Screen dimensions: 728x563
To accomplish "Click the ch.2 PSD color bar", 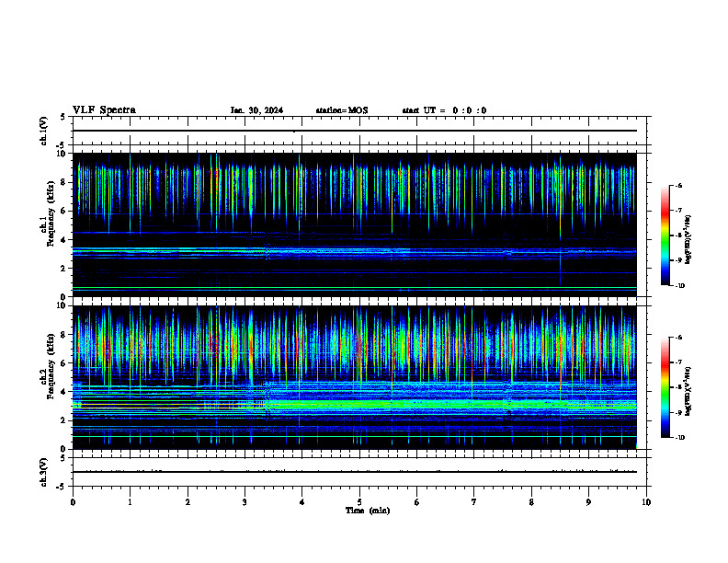I will (x=665, y=387).
